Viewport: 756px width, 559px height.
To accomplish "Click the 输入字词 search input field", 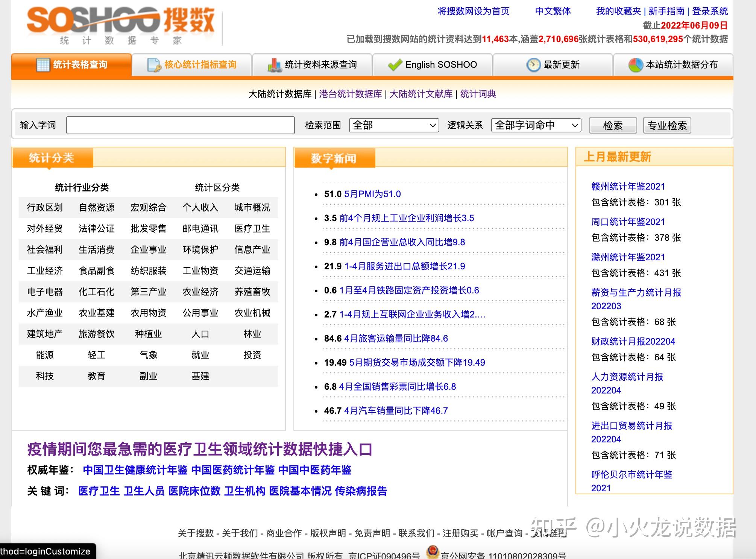I will (180, 125).
